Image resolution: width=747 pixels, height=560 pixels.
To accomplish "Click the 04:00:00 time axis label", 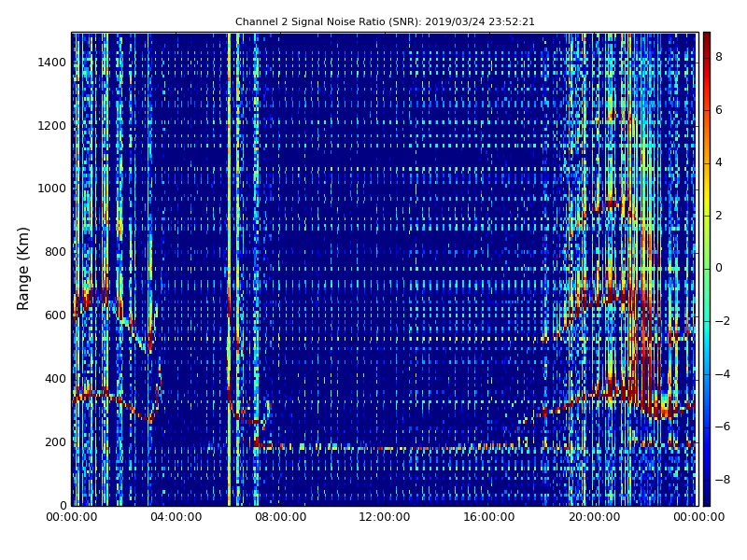I will pos(176,517).
